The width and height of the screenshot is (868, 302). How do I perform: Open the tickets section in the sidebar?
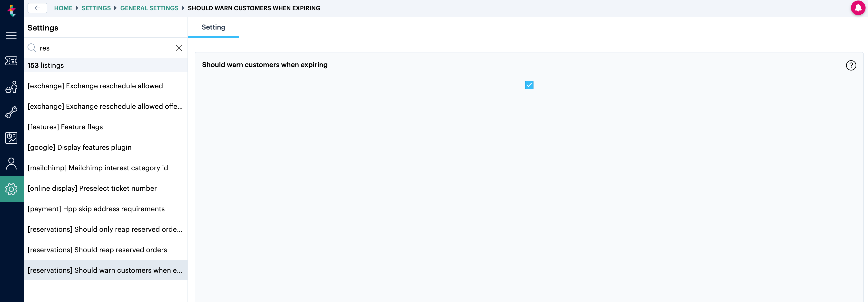coord(11,61)
